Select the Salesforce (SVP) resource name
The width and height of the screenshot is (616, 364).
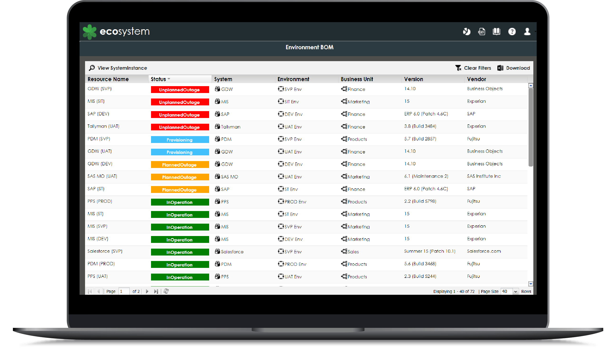pyautogui.click(x=105, y=251)
